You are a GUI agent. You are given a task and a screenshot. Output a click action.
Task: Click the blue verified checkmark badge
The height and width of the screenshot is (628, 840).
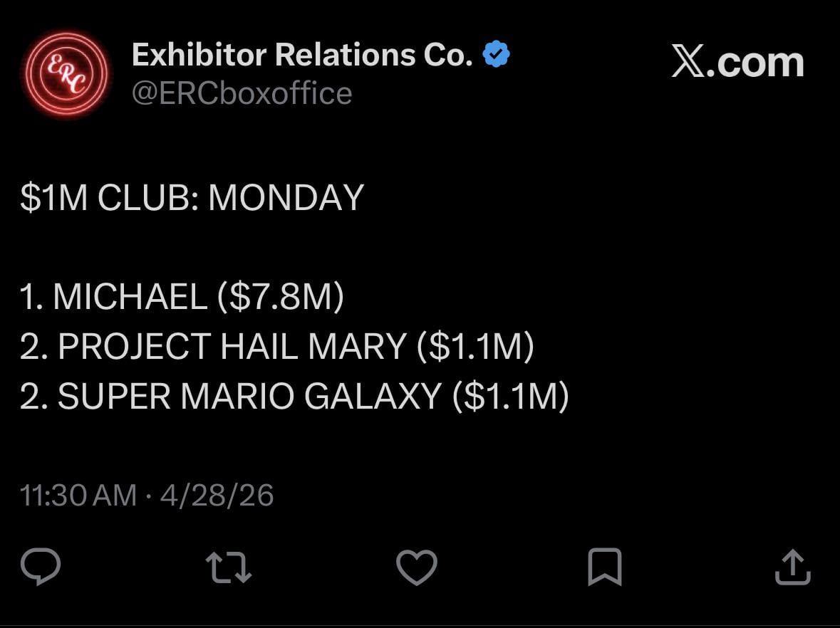(497, 55)
